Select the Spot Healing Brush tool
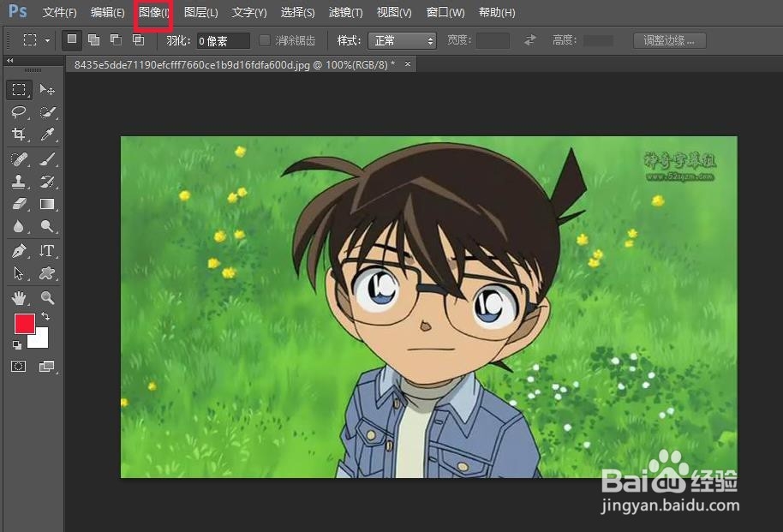Viewport: 783px width, 532px height. 19,159
